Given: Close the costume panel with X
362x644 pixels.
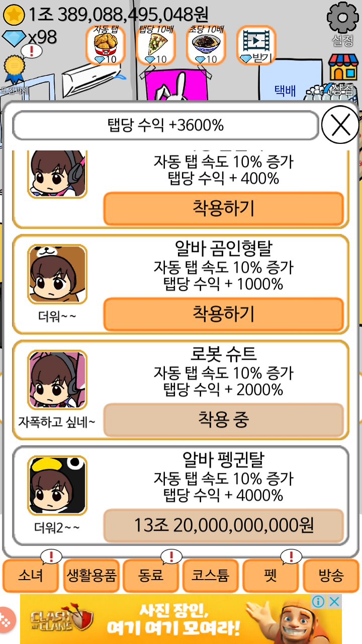Looking at the screenshot, I should coord(340,125).
